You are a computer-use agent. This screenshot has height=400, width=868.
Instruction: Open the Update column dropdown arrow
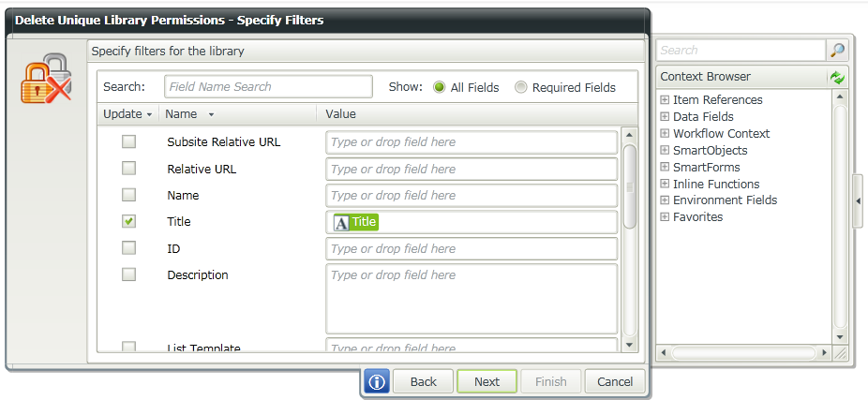(149, 114)
